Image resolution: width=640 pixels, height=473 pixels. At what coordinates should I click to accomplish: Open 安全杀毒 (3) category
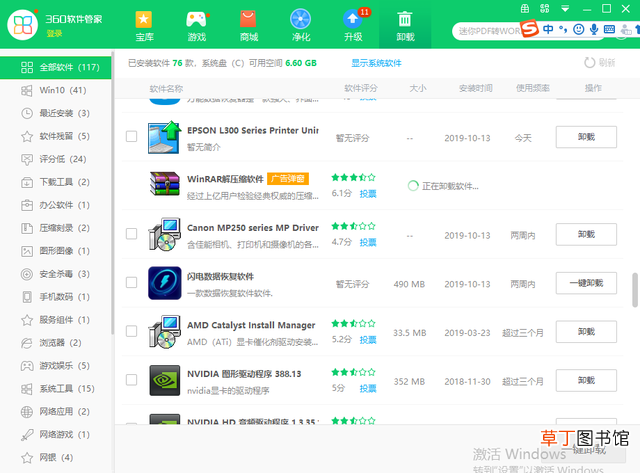[x=56, y=274]
